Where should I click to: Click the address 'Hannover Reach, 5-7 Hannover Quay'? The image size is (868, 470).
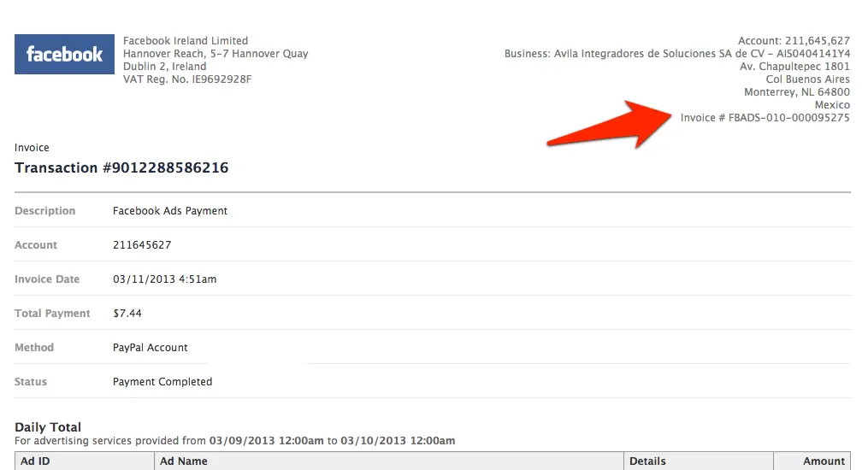[216, 54]
